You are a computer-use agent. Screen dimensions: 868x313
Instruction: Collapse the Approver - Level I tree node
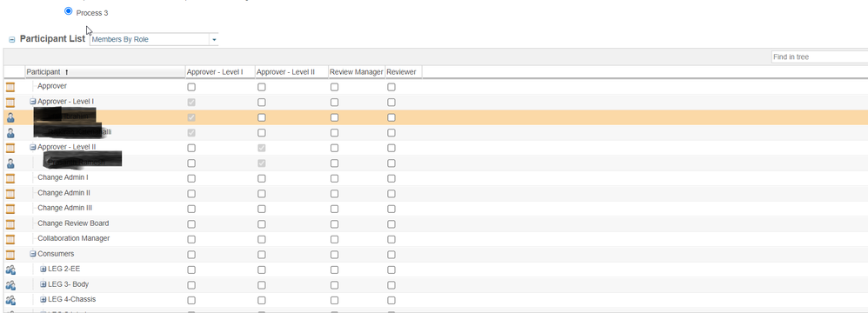tap(33, 102)
